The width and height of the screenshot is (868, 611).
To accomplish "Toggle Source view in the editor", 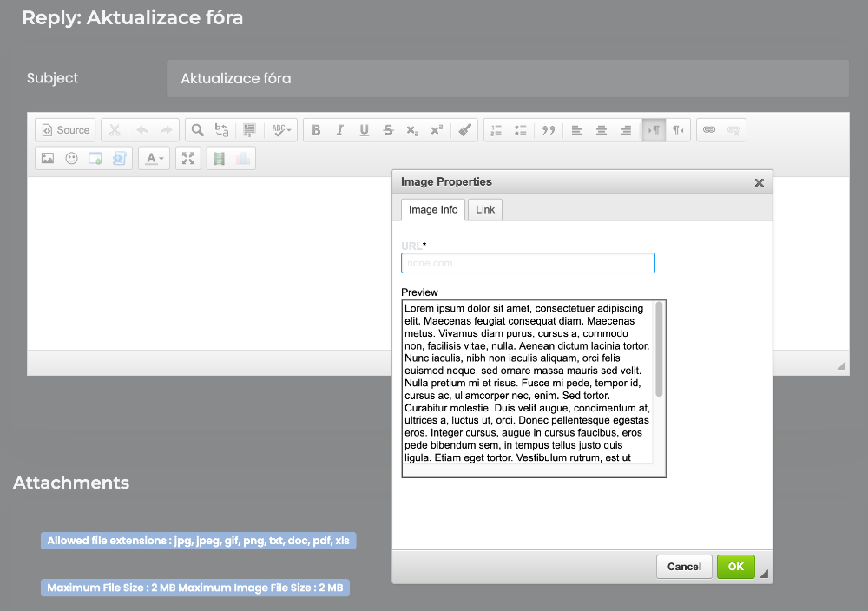I will pyautogui.click(x=66, y=130).
